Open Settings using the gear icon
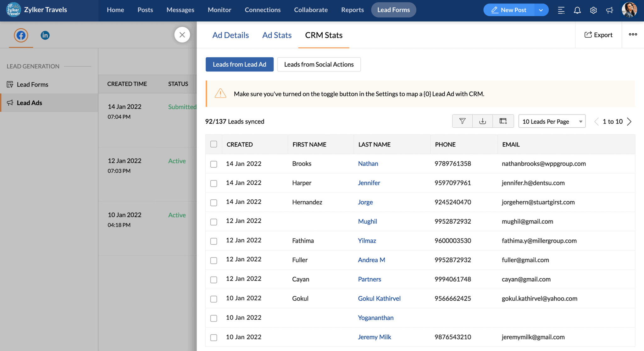Viewport: 644px width, 351px height. 593,10
